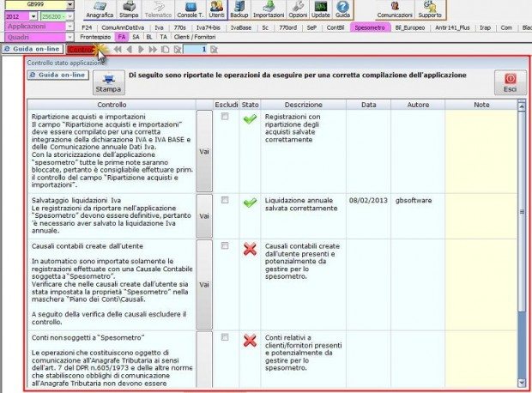Click red X status for Causali contabili

(250, 250)
